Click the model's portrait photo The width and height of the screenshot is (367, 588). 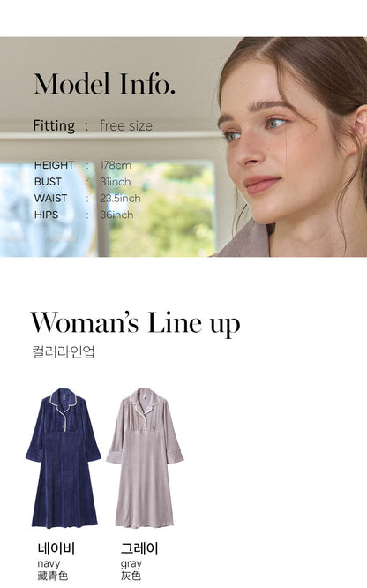[x=292, y=147]
